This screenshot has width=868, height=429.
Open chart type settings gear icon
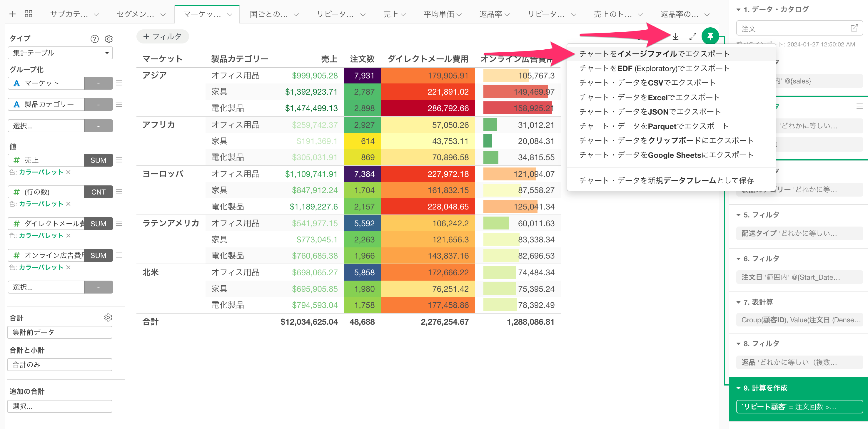point(108,39)
